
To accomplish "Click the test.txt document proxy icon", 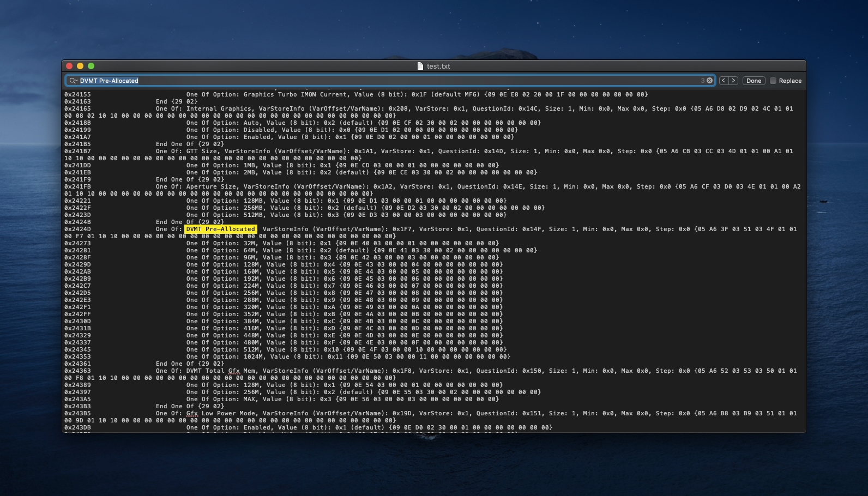I will [420, 66].
